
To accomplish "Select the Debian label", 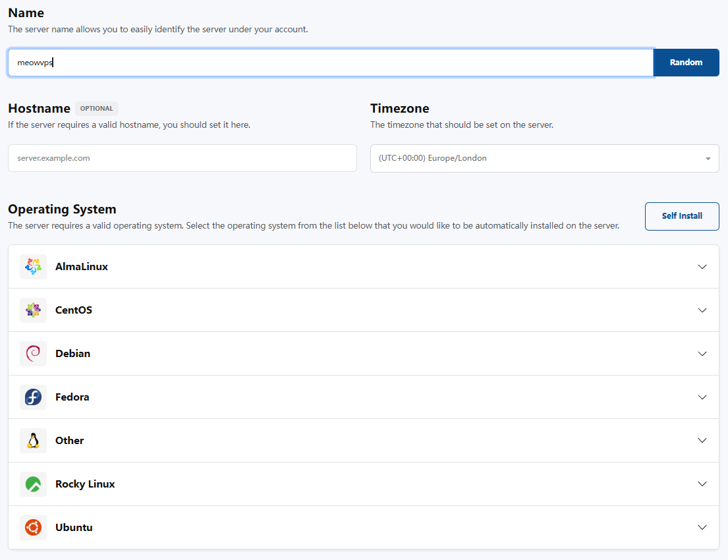I will point(73,354).
